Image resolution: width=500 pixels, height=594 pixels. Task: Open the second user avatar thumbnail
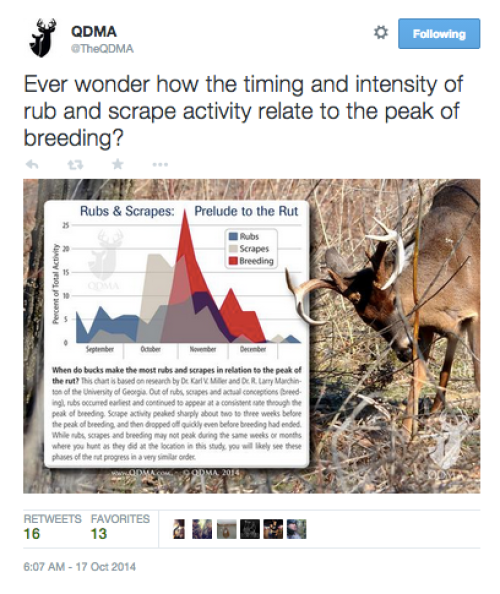click(202, 529)
